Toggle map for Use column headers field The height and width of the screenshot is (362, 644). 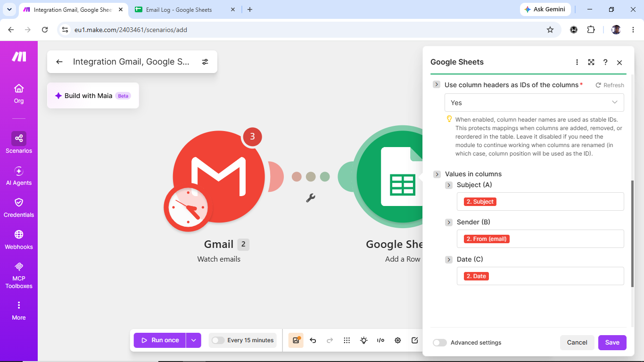tap(437, 84)
